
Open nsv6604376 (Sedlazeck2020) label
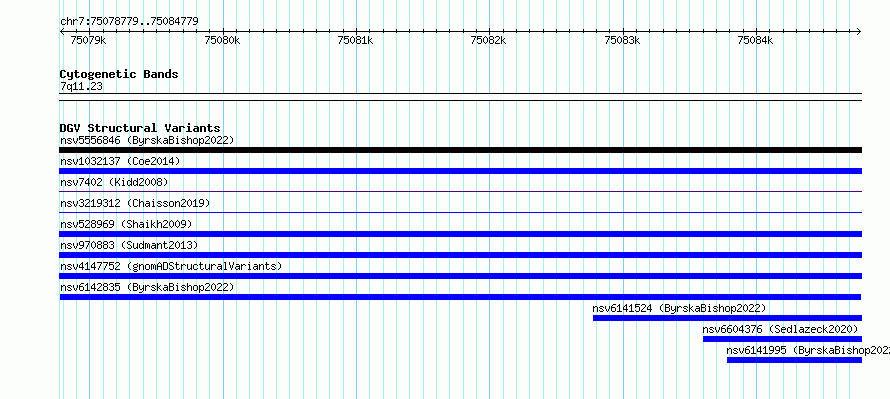[780, 329]
